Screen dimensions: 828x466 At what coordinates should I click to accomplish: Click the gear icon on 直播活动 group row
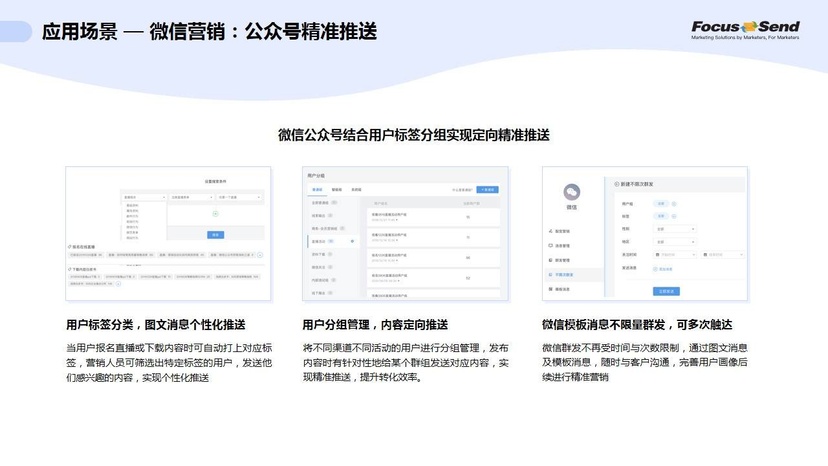(352, 241)
